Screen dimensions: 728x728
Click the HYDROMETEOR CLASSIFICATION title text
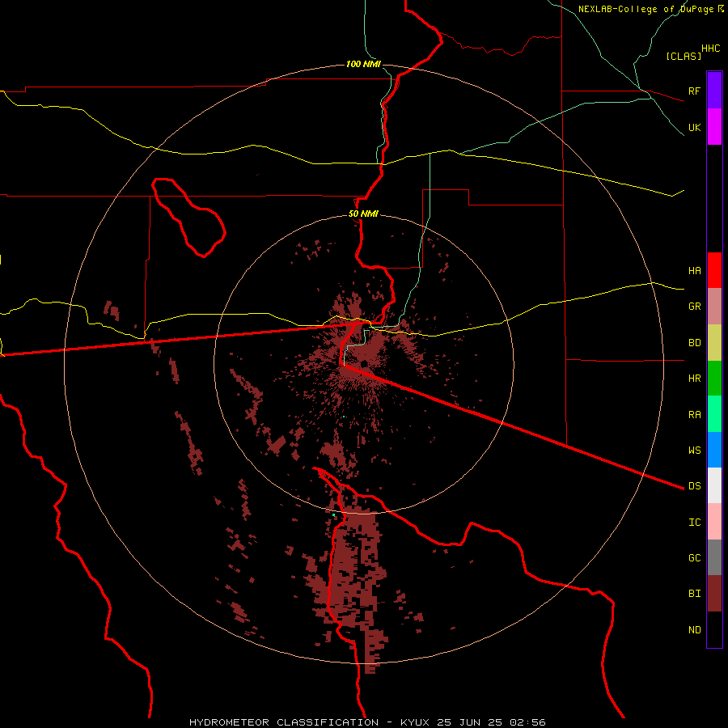[x=284, y=722]
